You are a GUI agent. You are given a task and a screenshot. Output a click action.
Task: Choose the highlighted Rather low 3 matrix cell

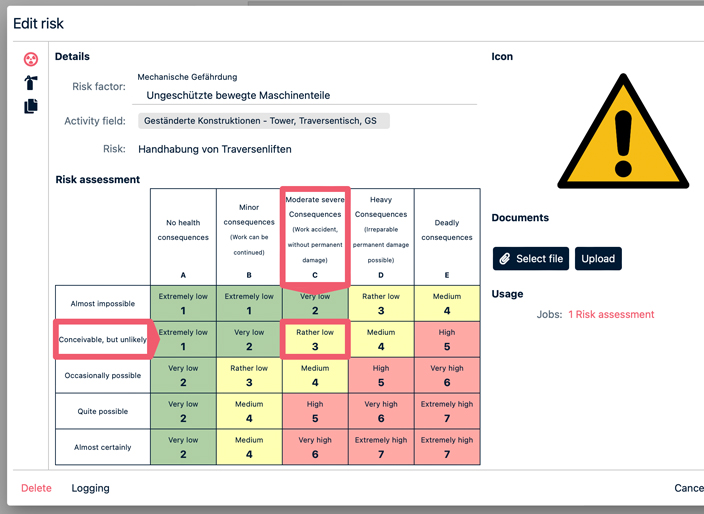[x=315, y=339]
